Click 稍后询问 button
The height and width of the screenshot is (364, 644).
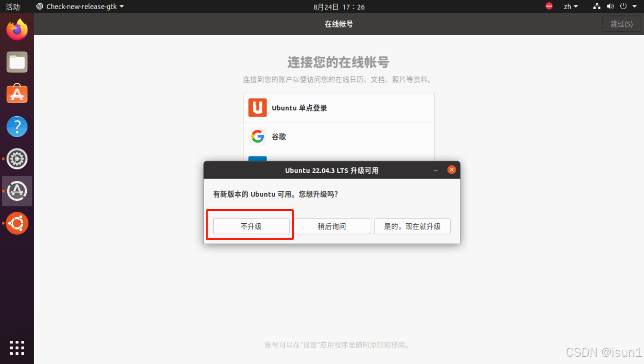click(x=332, y=226)
